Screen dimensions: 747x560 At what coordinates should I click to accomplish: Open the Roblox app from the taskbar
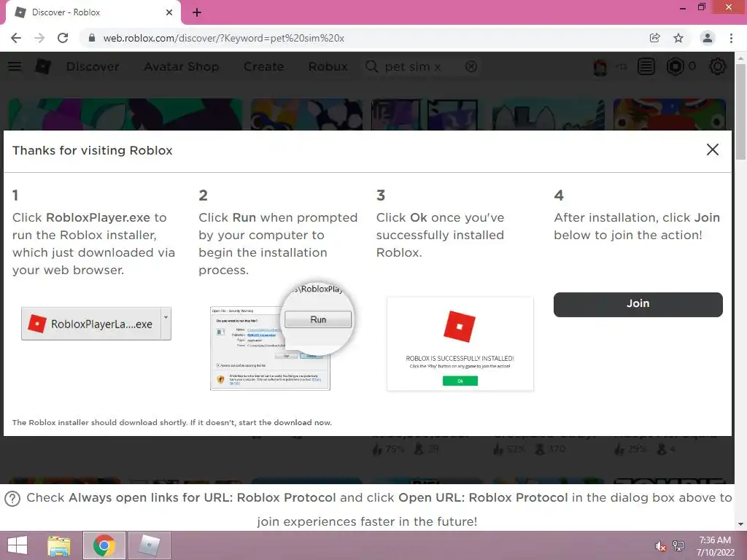coord(149,545)
